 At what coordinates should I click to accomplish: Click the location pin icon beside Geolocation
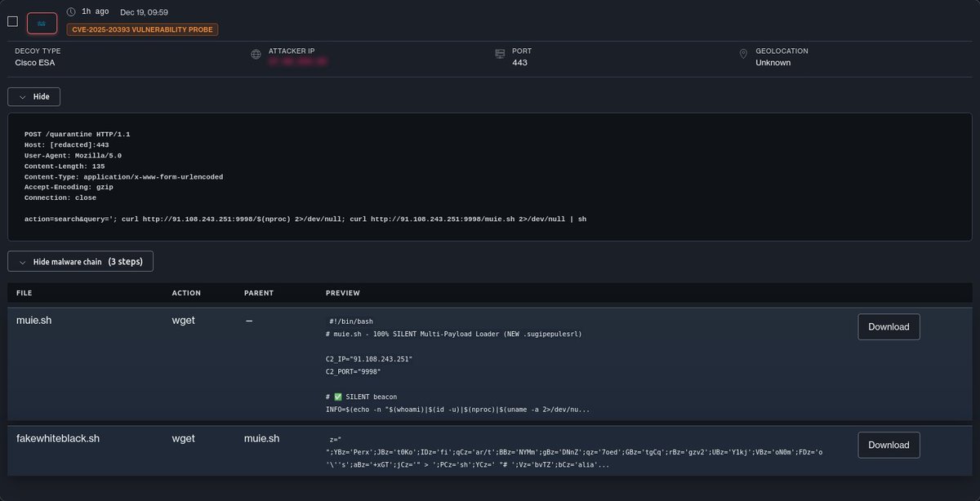pyautogui.click(x=743, y=55)
